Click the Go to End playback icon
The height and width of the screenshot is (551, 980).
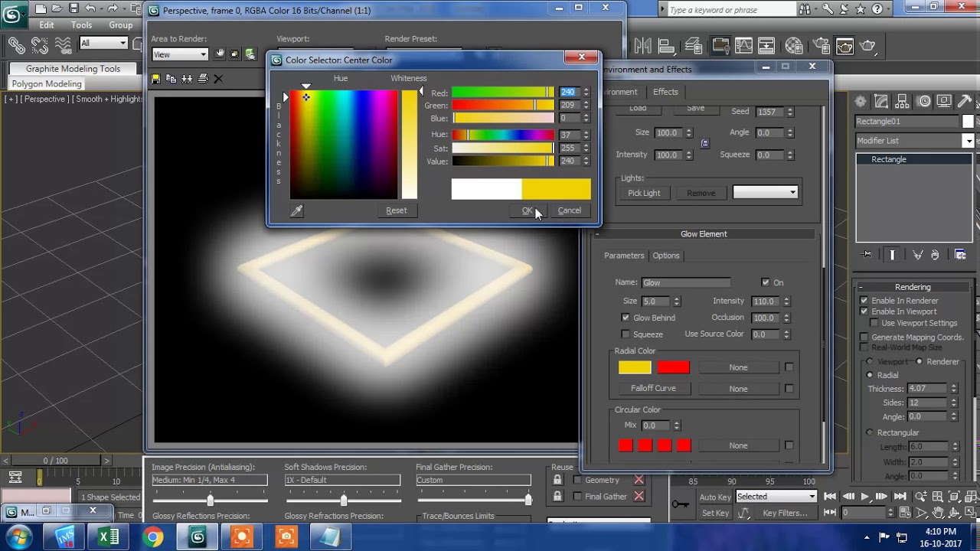pos(900,497)
